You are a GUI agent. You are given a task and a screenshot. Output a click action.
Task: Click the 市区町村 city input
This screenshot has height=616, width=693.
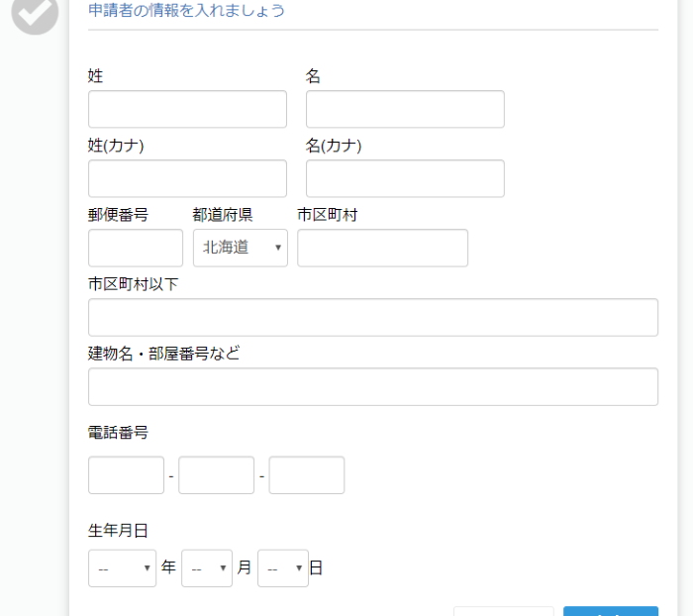point(383,248)
